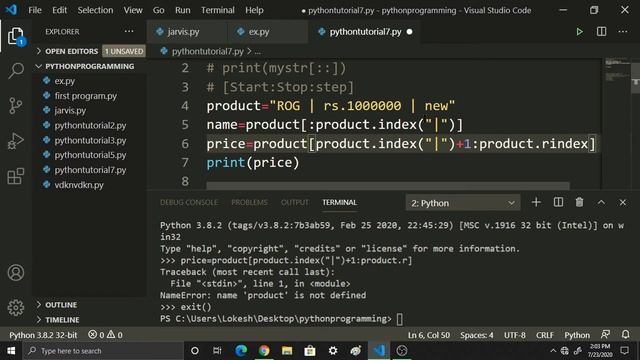The width and height of the screenshot is (640, 360).
Task: Open the Manage gear icon
Action: (16, 307)
